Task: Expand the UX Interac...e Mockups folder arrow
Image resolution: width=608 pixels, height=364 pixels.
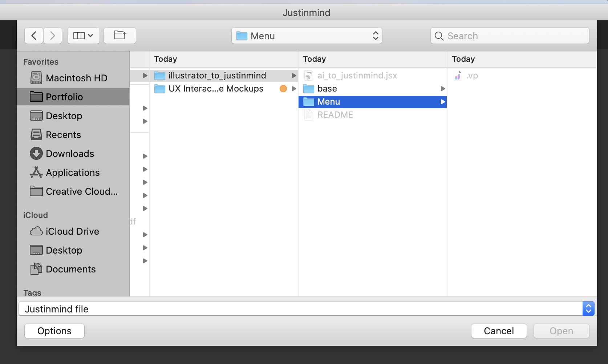Action: 294,89
